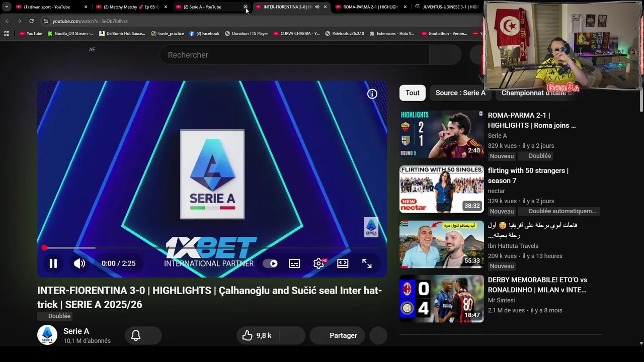Viewport: 644px width, 362px height.
Task: Click the Partager share button
Action: pyautogui.click(x=337, y=335)
